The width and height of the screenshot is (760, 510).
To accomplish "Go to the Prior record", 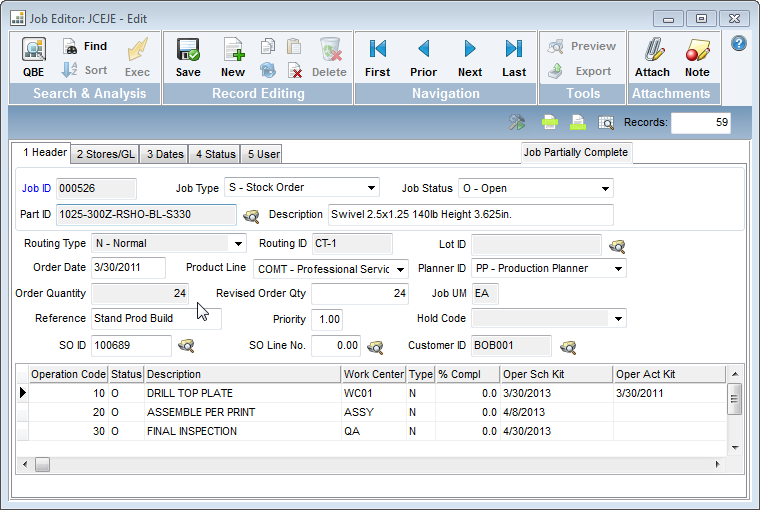I will point(424,58).
